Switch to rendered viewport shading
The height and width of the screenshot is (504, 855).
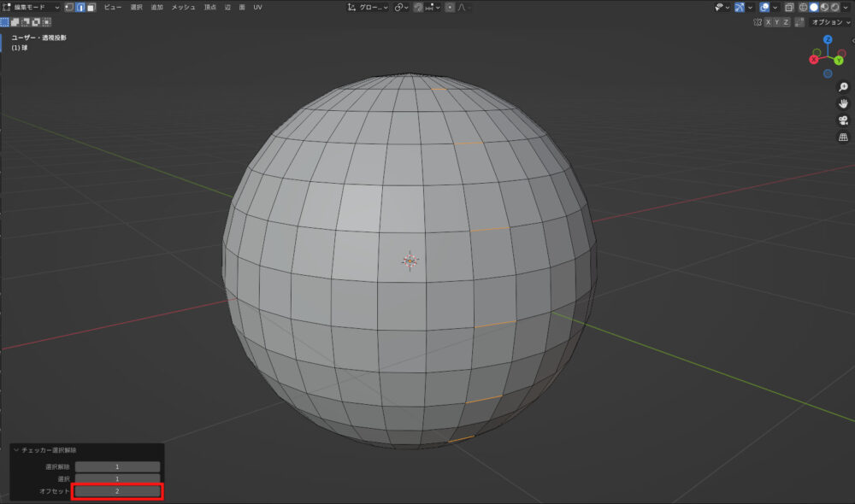[x=834, y=7]
